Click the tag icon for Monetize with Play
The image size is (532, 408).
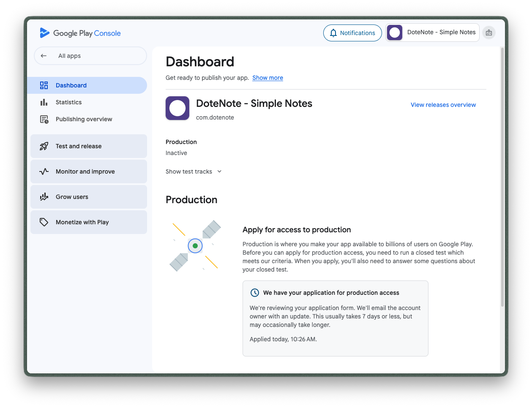pos(44,222)
